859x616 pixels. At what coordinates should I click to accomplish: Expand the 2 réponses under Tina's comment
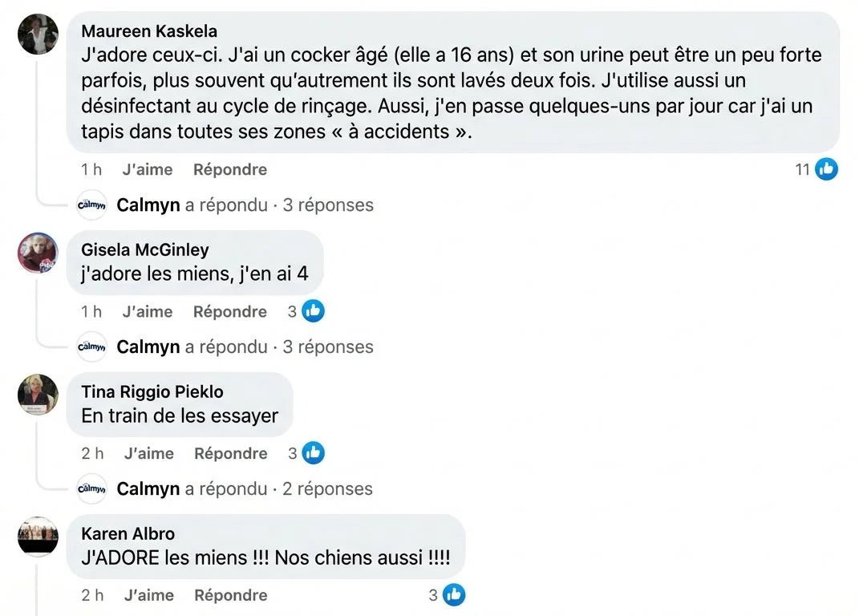point(327,488)
